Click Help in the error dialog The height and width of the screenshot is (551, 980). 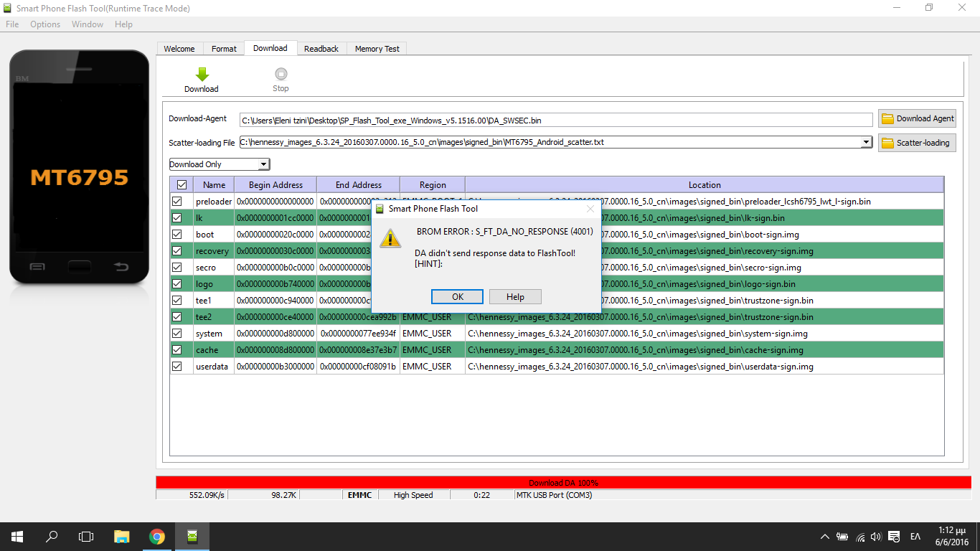pyautogui.click(x=515, y=297)
